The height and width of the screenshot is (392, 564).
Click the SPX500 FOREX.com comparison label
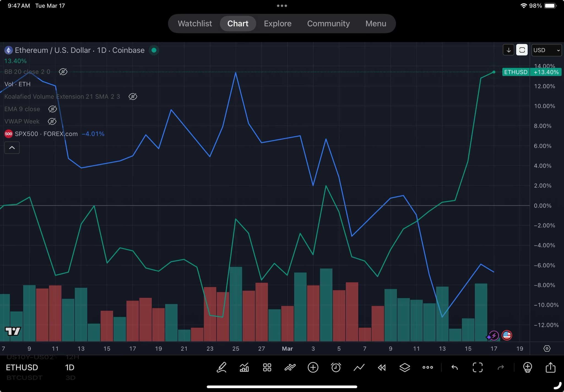pos(46,134)
